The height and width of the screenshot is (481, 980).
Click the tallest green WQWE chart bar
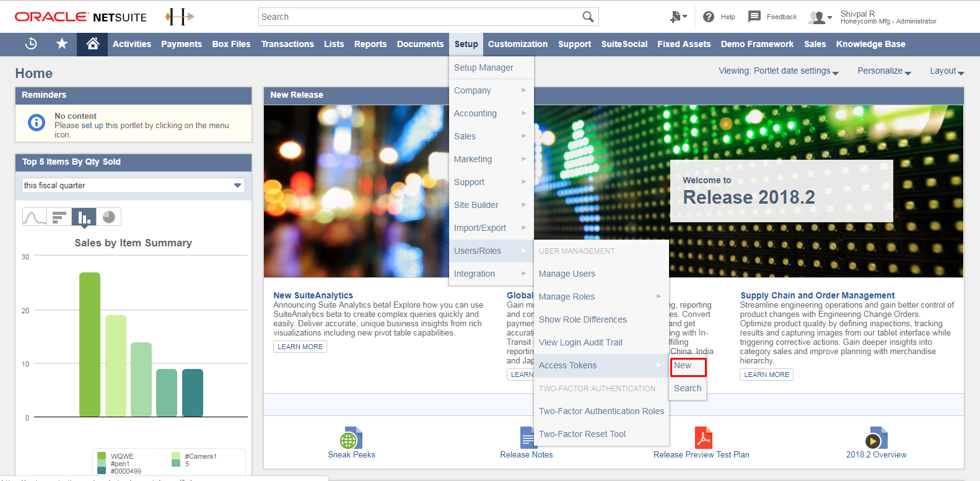(90, 344)
